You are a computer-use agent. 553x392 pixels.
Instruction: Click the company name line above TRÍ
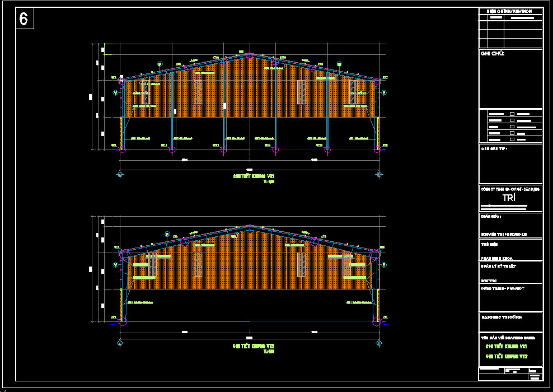(510, 189)
